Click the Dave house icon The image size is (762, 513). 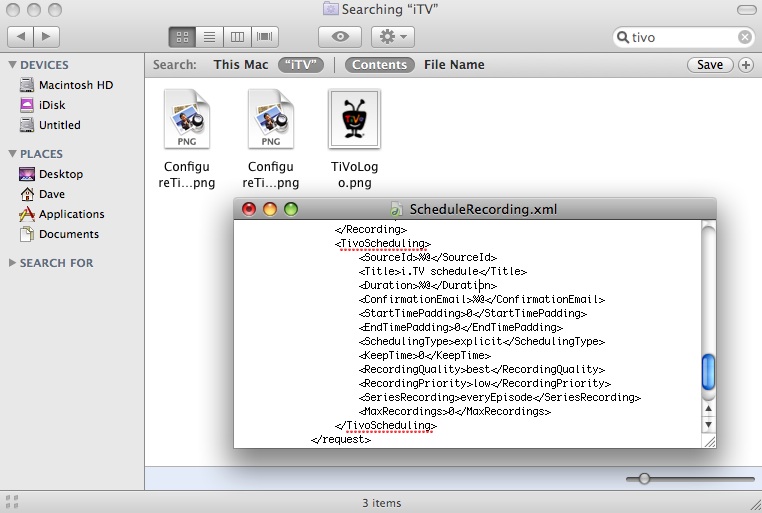point(27,194)
